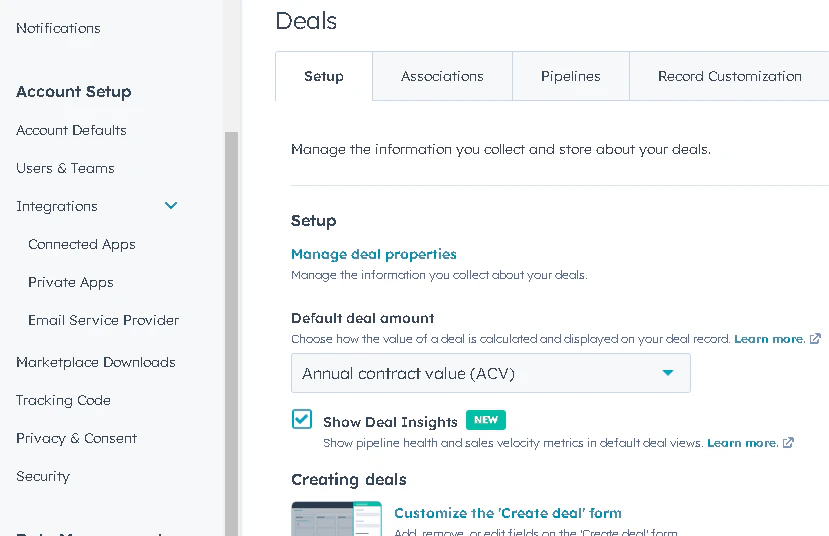Click external link icon beside Deal Insights Learn more
Viewport: 829px width, 536px height.
coord(788,442)
